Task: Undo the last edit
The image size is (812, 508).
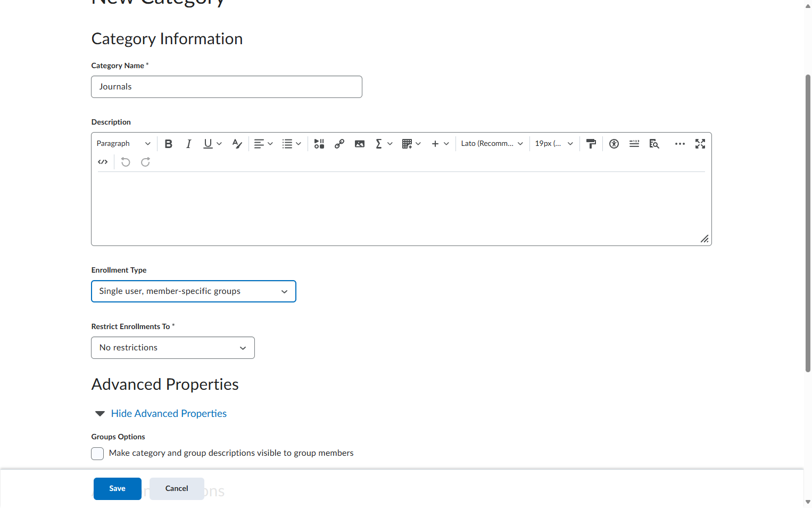Action: pyautogui.click(x=126, y=162)
